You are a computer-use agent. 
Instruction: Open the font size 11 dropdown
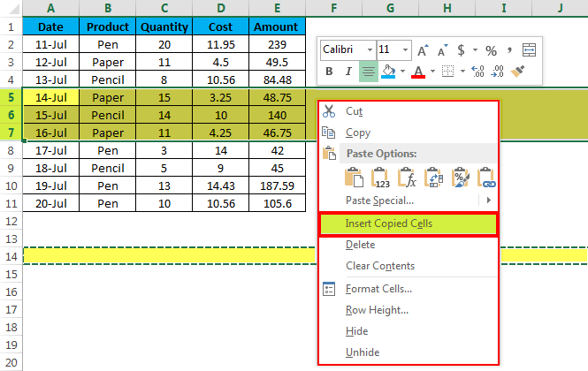click(x=406, y=50)
